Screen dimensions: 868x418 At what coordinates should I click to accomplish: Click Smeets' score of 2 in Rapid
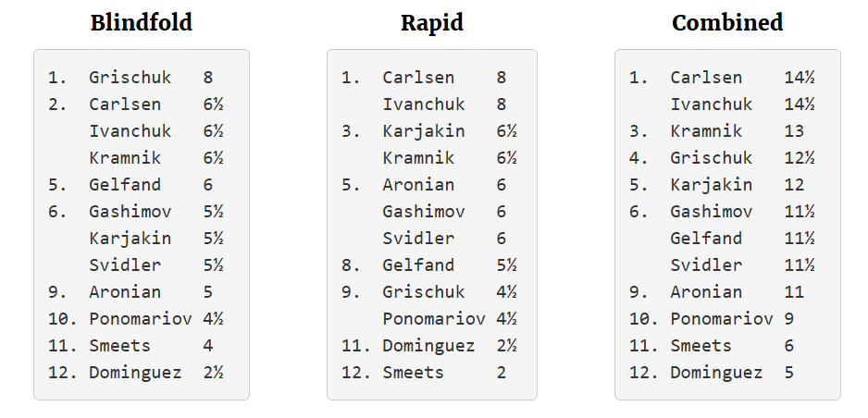click(502, 373)
